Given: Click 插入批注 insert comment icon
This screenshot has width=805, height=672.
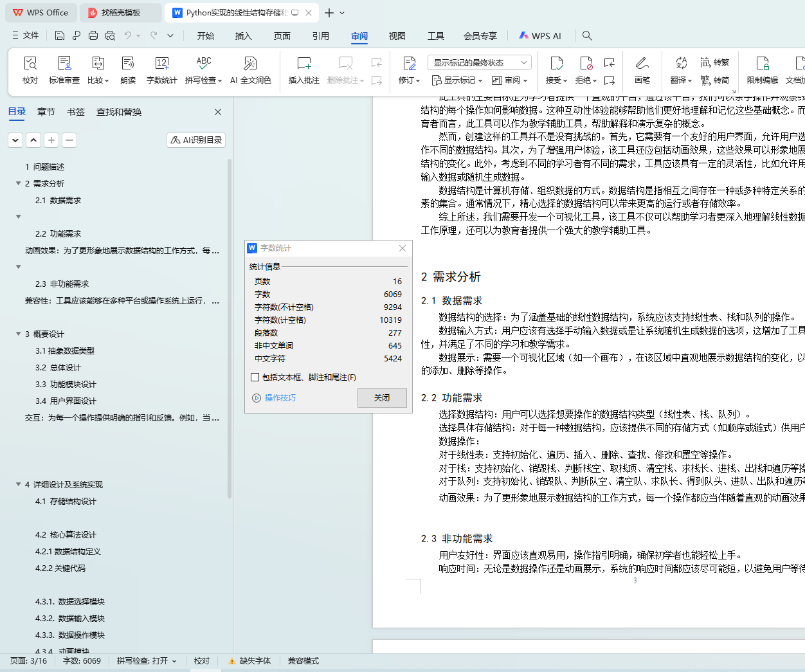Looking at the screenshot, I should 304,63.
